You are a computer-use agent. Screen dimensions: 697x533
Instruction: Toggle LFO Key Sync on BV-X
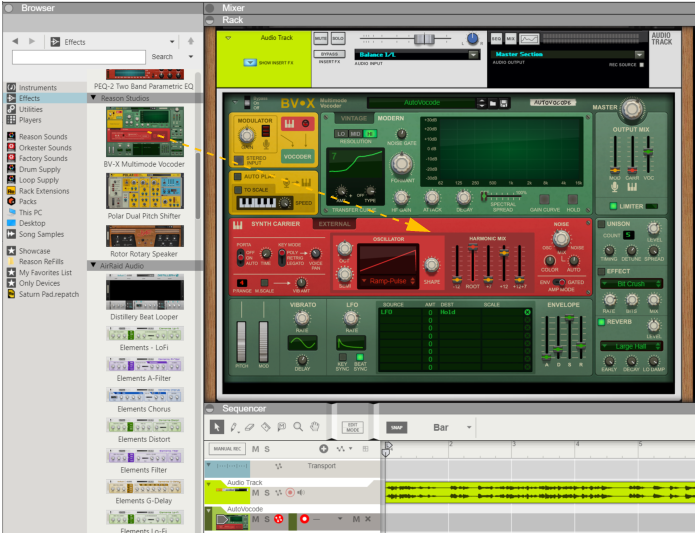tap(343, 357)
